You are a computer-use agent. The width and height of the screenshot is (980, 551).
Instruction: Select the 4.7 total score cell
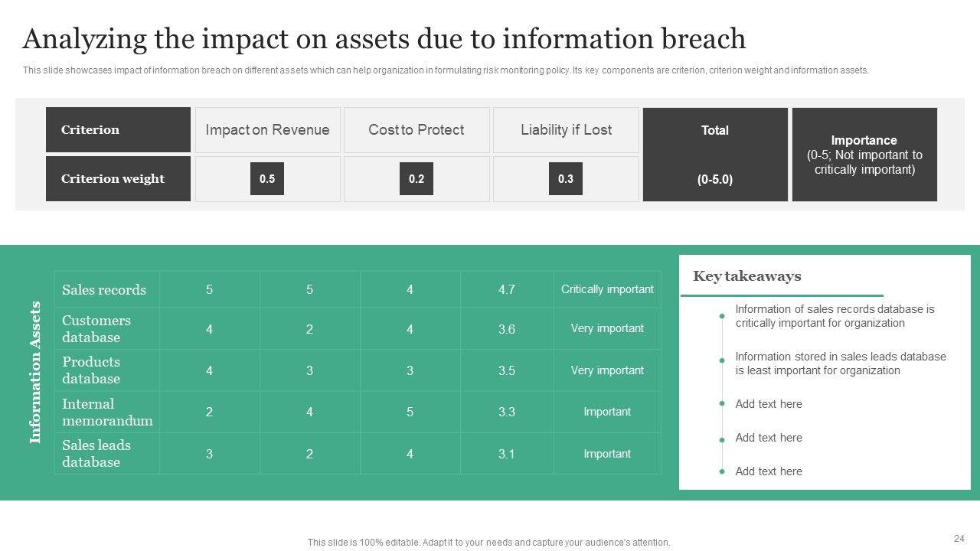(x=506, y=290)
